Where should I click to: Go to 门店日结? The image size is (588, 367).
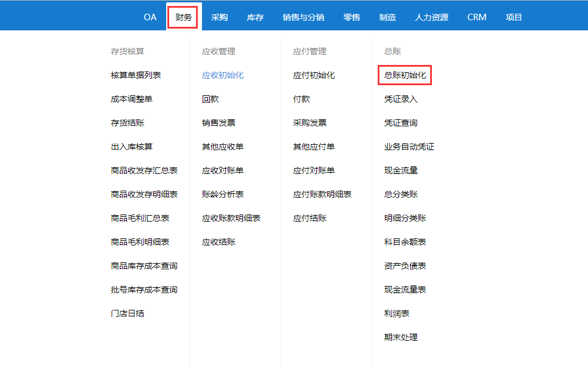pyautogui.click(x=127, y=313)
